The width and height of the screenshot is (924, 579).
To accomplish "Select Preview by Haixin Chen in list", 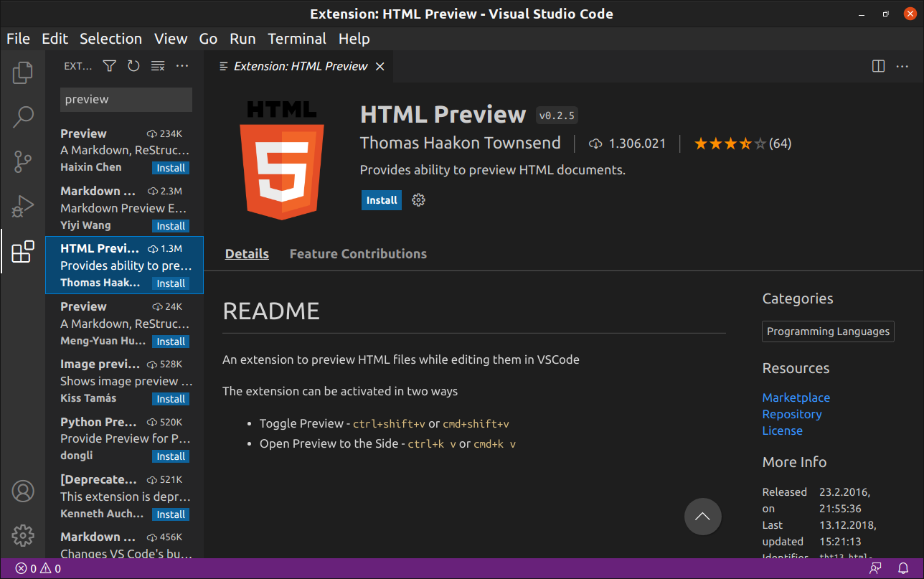I will tap(124, 150).
